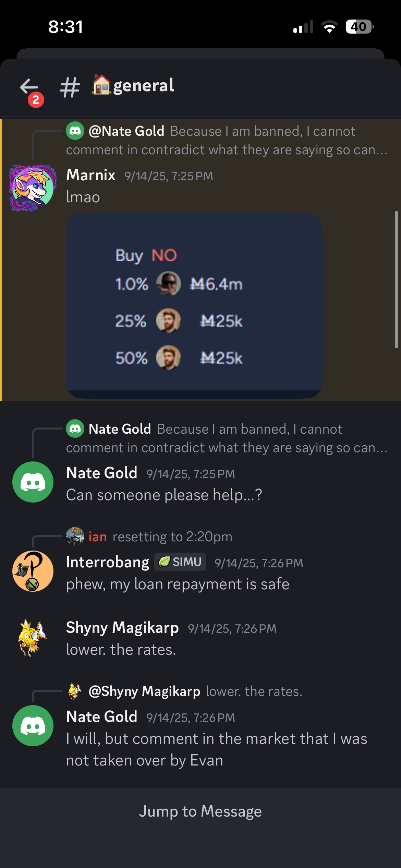The width and height of the screenshot is (401, 868).
Task: Tap the back arrow button
Action: coord(29,87)
